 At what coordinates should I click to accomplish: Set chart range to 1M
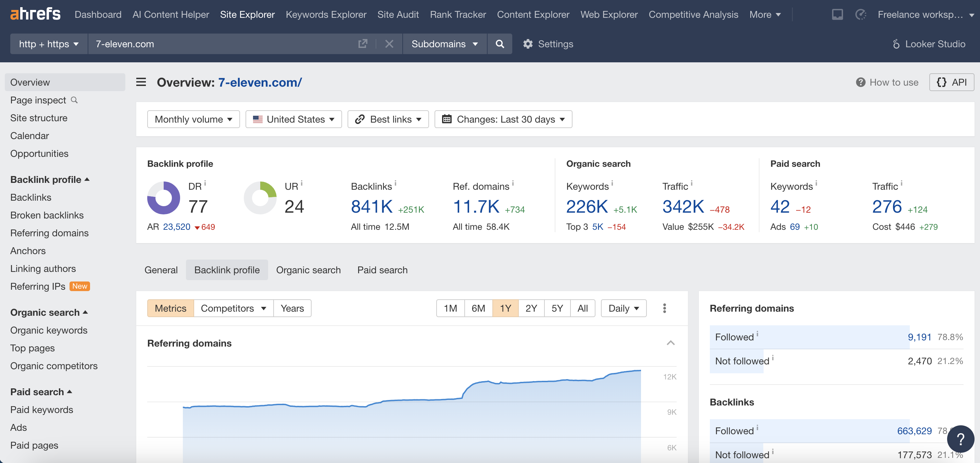450,308
